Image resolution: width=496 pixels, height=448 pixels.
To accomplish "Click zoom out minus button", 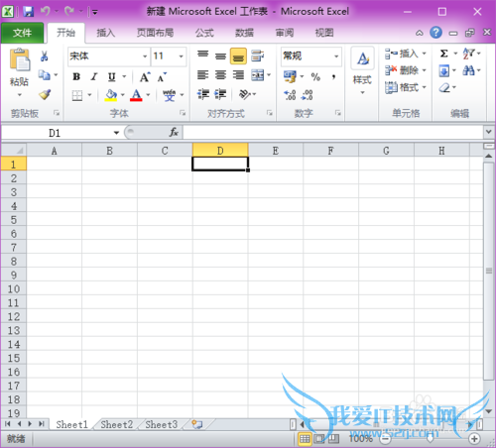I will pos(385,439).
